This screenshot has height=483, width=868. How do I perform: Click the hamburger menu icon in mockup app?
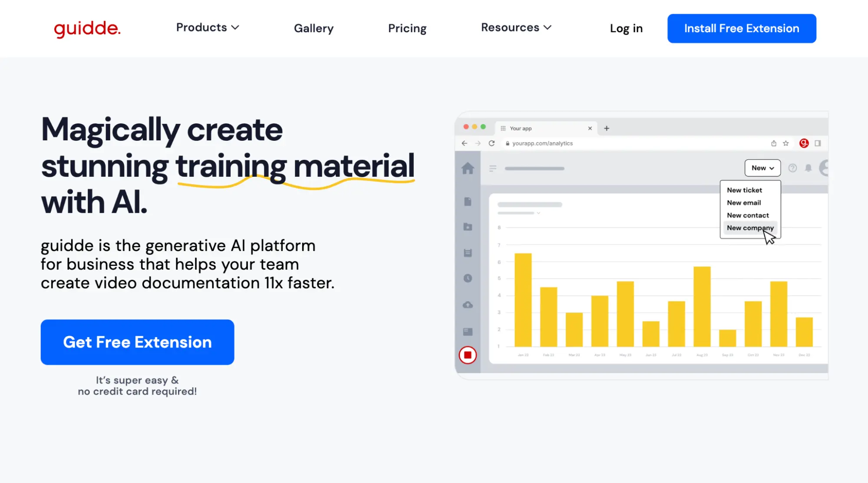click(492, 169)
